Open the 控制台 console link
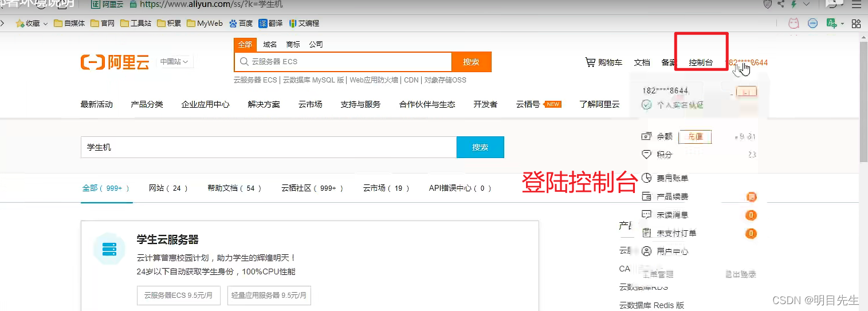This screenshot has height=311, width=868. (x=701, y=62)
